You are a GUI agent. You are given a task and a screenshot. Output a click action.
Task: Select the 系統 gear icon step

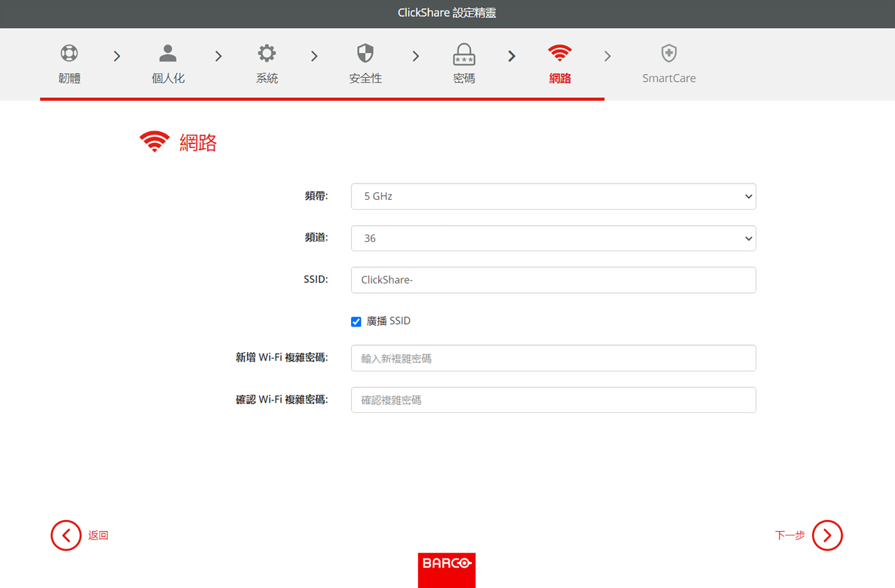coord(267,53)
